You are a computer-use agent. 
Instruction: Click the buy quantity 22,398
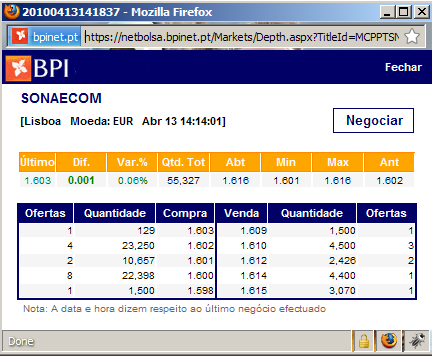(138, 276)
